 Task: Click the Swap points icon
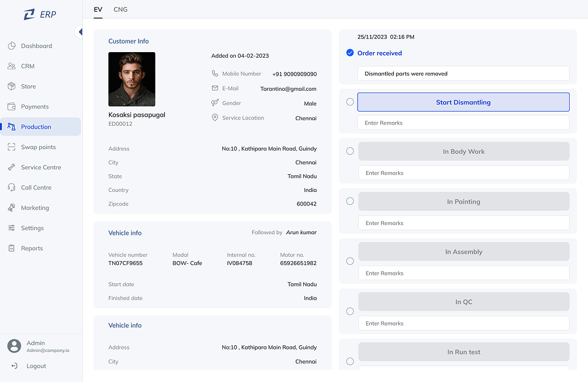(12, 147)
